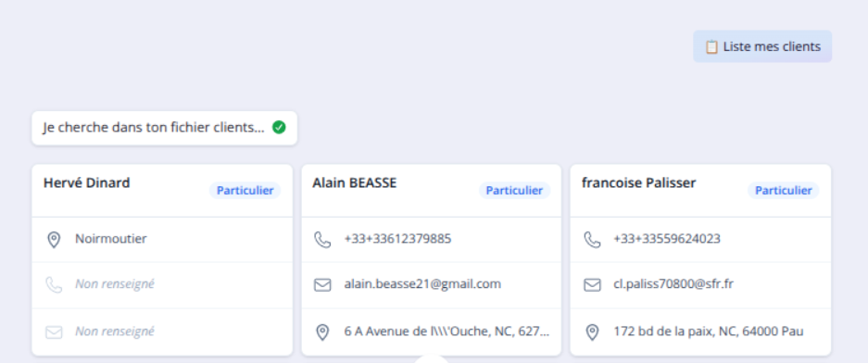Image resolution: width=868 pixels, height=363 pixels.
Task: Click the clipboard icon in Liste mes clients
Action: (x=711, y=47)
